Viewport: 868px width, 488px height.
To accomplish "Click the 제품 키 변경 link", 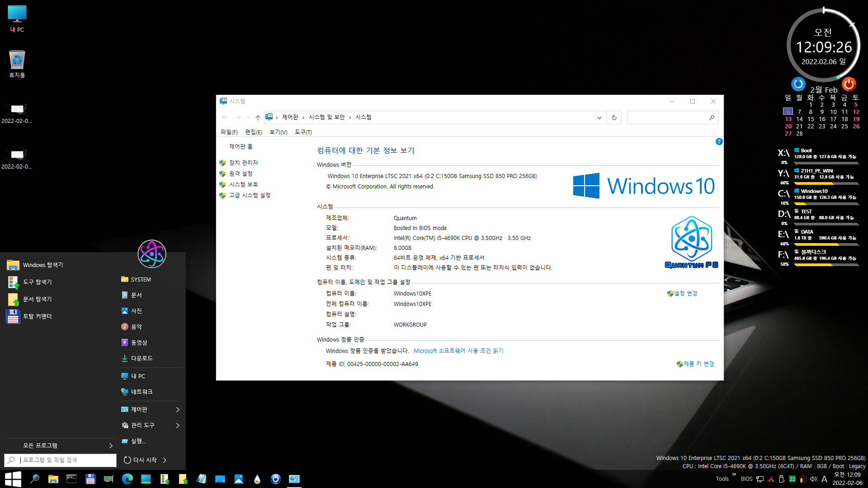I will [698, 364].
